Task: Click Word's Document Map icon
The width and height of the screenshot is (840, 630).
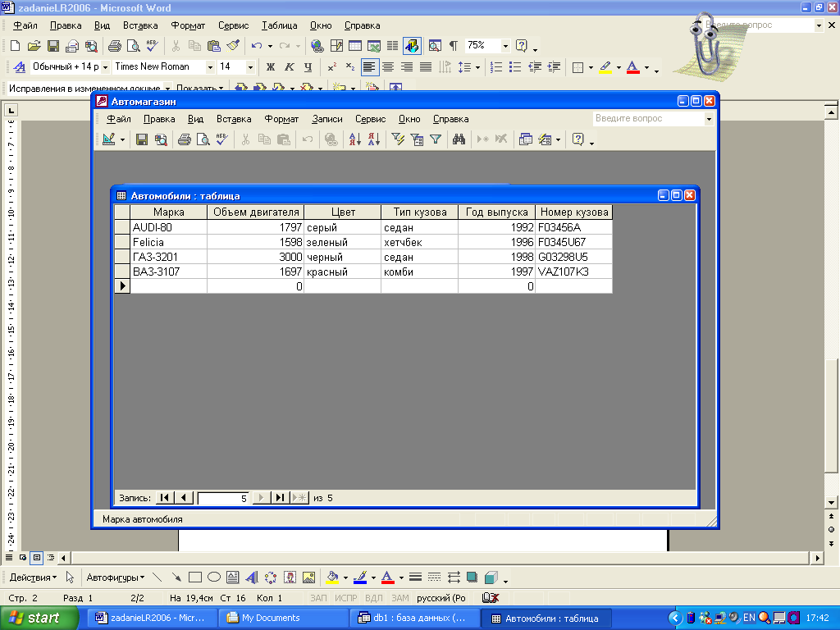Action: [435, 46]
